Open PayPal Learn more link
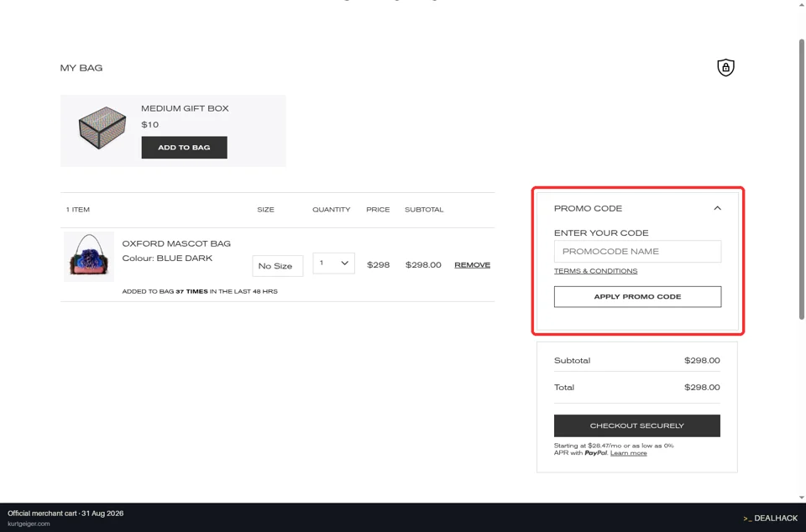 point(628,453)
